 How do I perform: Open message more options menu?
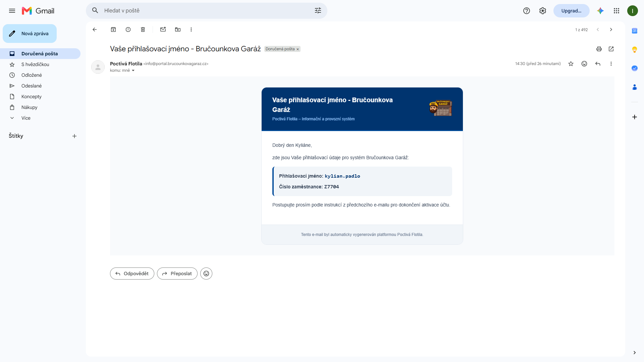(611, 64)
